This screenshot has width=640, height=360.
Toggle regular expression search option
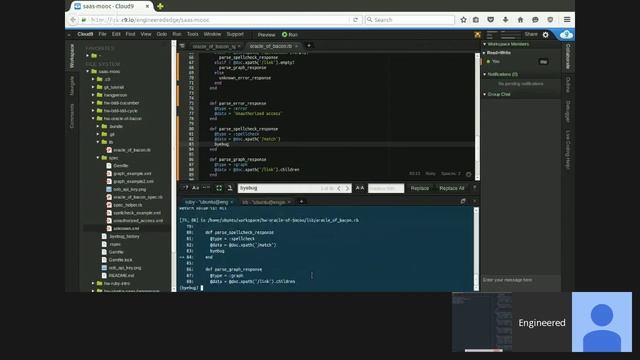pos(185,188)
